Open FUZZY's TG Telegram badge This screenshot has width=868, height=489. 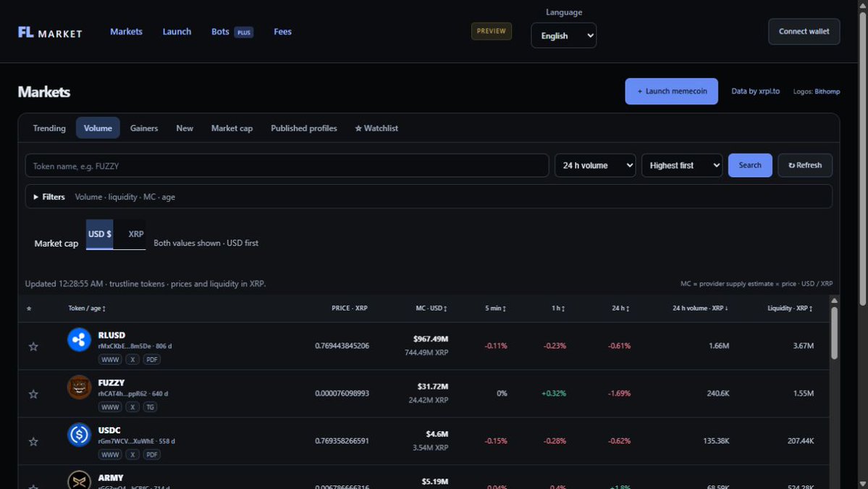coord(150,407)
